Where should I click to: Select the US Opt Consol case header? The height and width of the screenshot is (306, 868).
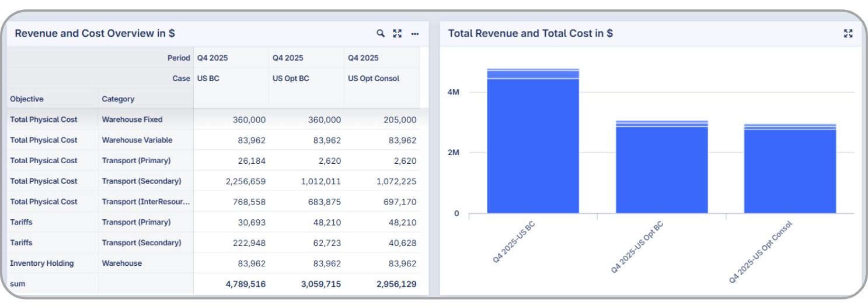click(374, 78)
